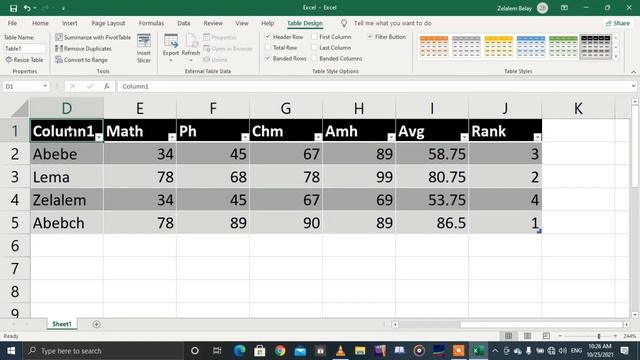The width and height of the screenshot is (640, 360).
Task: Enable the Banded Columns checkbox
Action: point(314,58)
